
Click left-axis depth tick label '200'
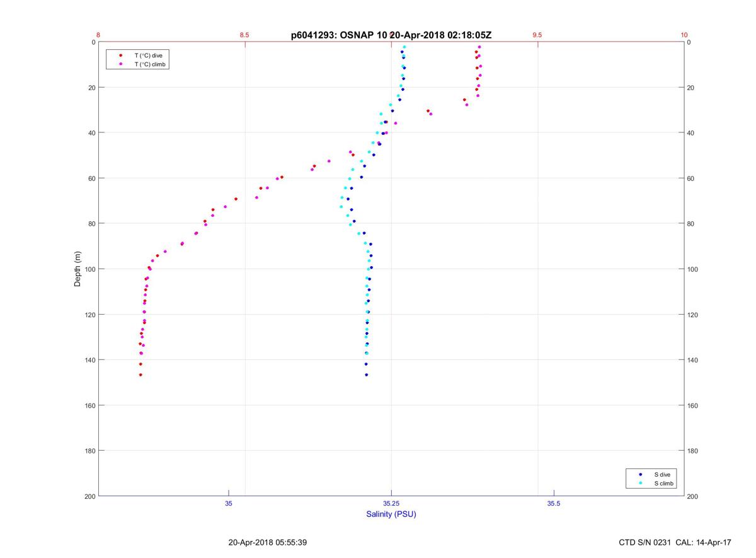tap(89, 496)
